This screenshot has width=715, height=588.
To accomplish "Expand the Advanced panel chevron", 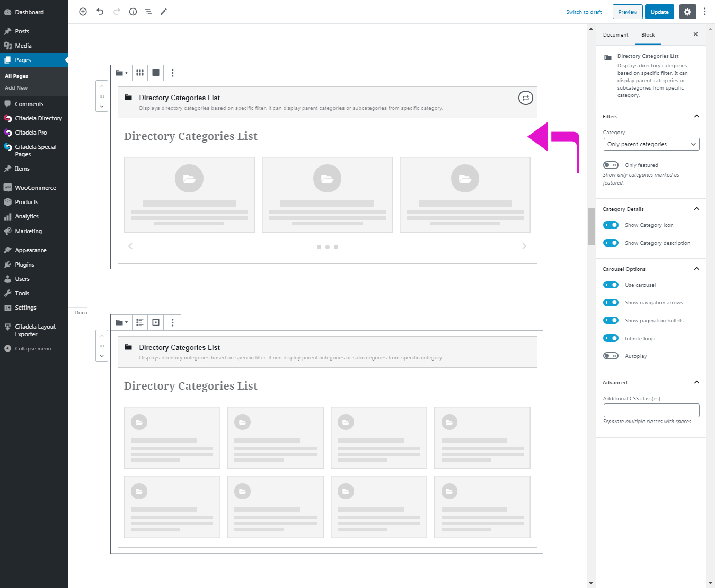I will pyautogui.click(x=696, y=382).
